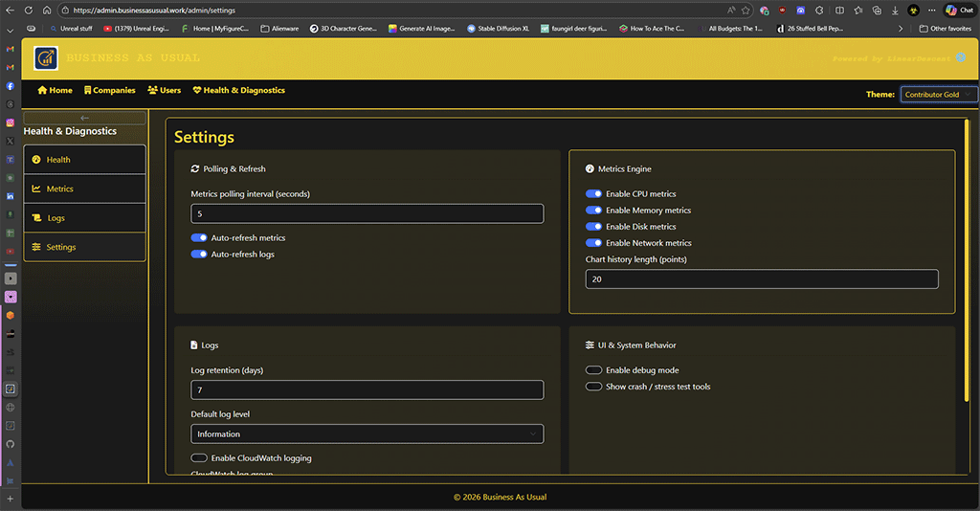
Task: Open the Default log level dropdown
Action: (367, 434)
